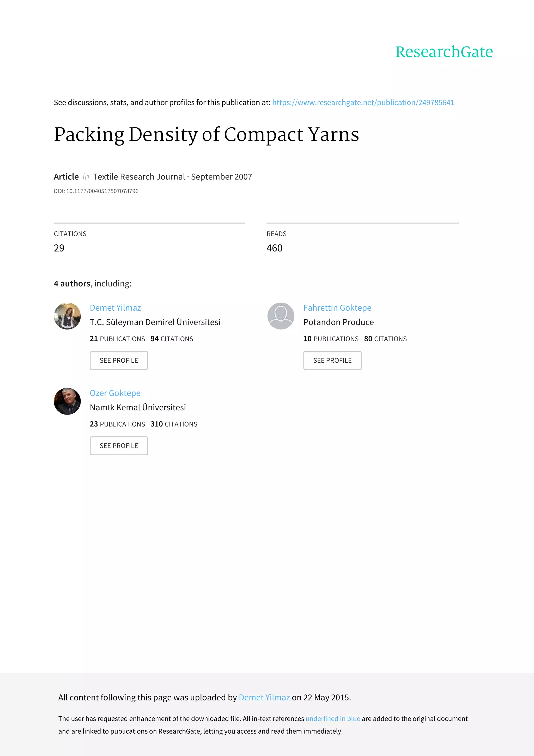Image resolution: width=534 pixels, height=756 pixels.
Task: Click the reads count 460
Action: point(274,248)
